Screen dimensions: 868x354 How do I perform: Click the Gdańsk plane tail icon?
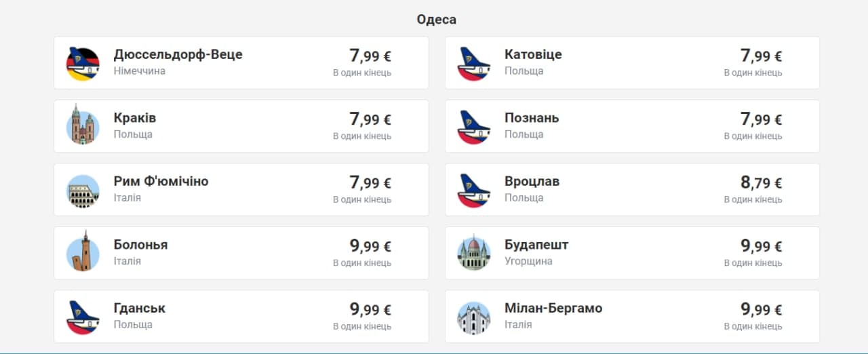83,317
